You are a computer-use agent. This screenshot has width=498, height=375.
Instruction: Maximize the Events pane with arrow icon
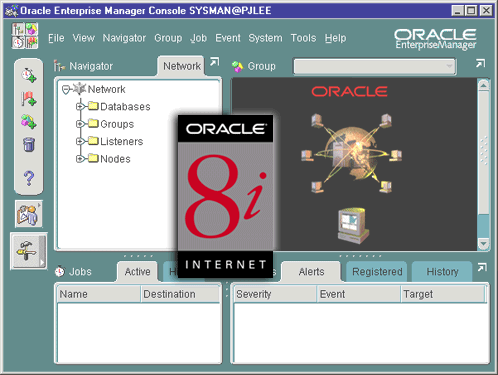tap(482, 268)
